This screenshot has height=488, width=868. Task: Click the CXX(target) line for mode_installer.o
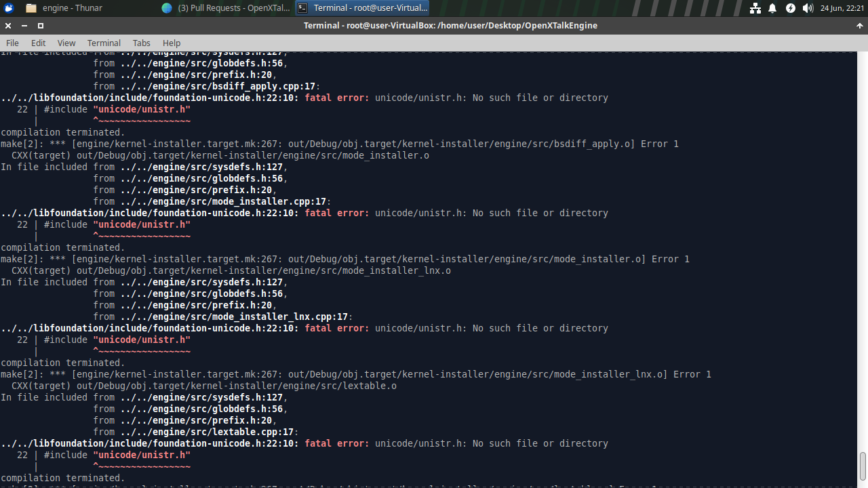coord(220,155)
